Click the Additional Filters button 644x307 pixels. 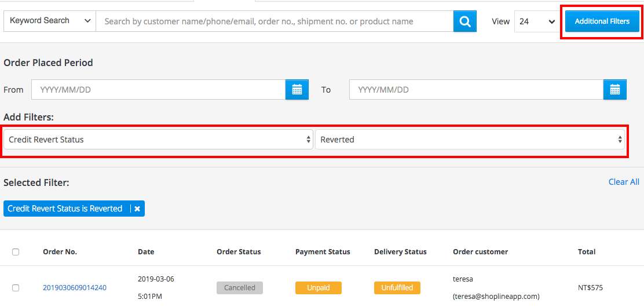pyautogui.click(x=602, y=21)
